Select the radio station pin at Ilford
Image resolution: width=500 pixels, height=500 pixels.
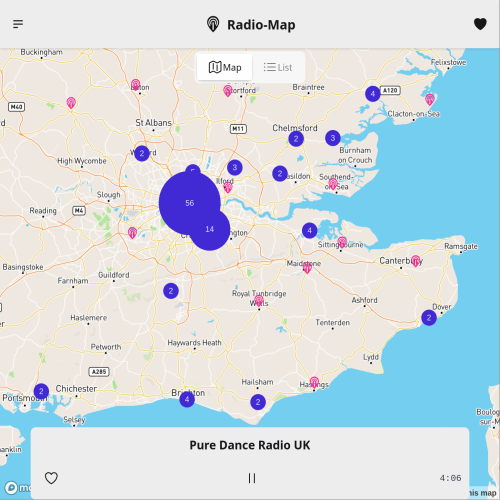(228, 187)
